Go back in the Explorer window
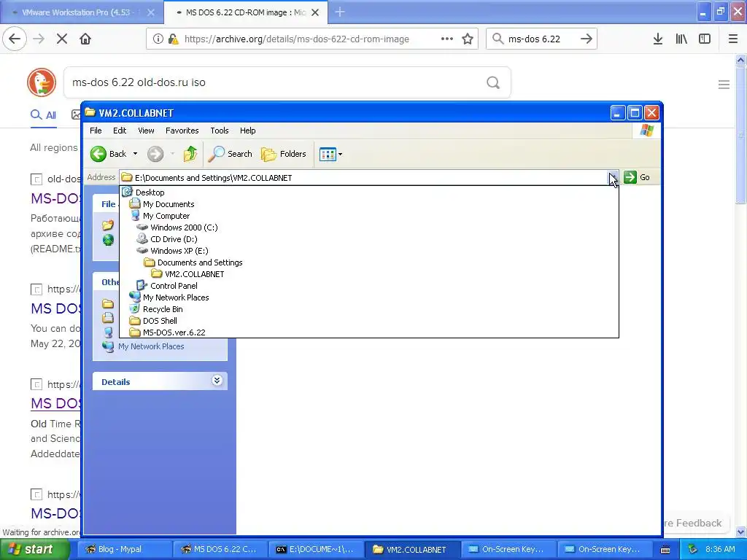The width and height of the screenshot is (747, 560). (x=109, y=154)
